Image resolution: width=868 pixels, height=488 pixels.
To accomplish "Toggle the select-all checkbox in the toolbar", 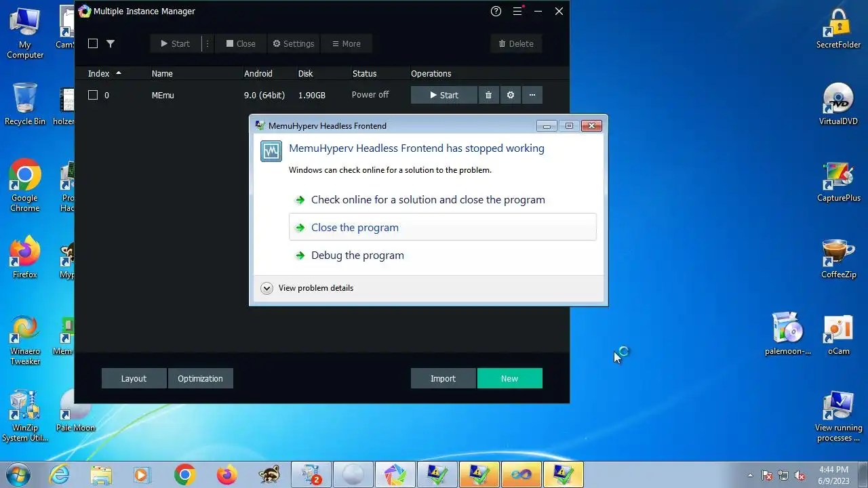I will pos(93,43).
